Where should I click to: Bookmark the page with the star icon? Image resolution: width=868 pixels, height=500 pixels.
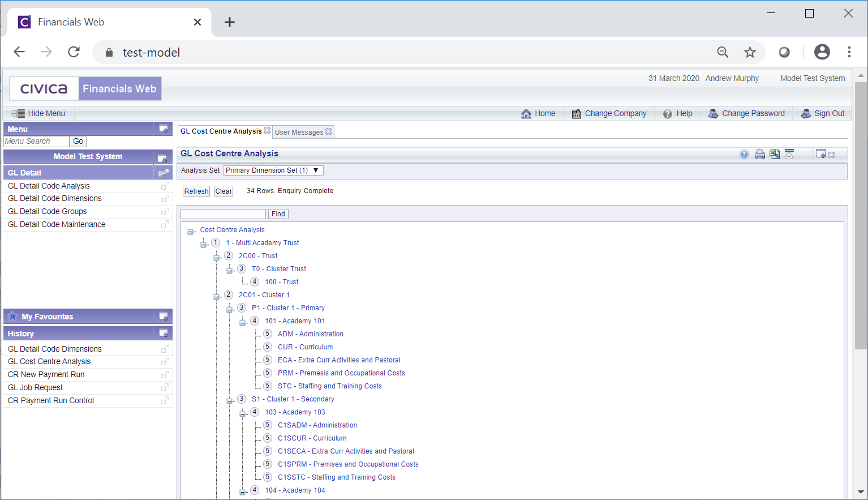[750, 52]
